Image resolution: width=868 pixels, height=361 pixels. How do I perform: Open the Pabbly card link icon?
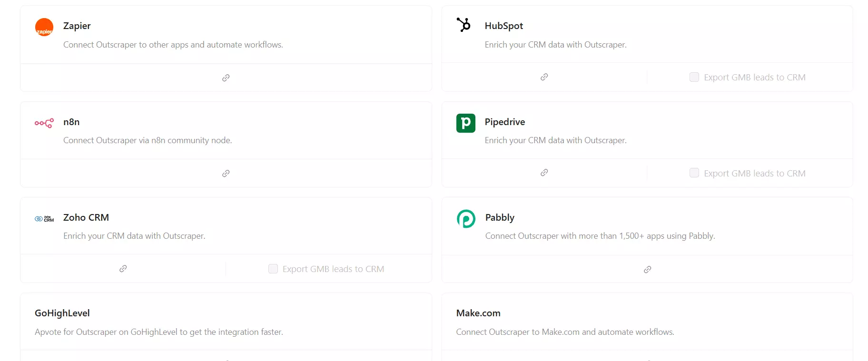647,270
